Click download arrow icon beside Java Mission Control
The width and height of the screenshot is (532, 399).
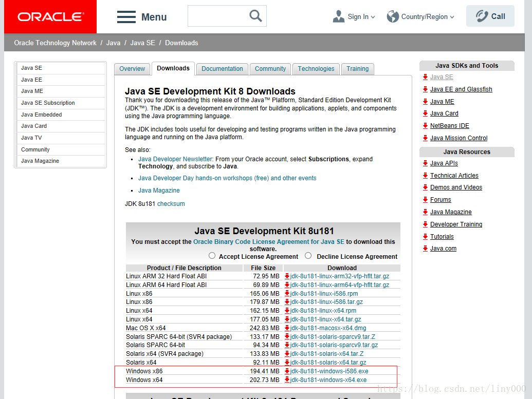click(425, 138)
